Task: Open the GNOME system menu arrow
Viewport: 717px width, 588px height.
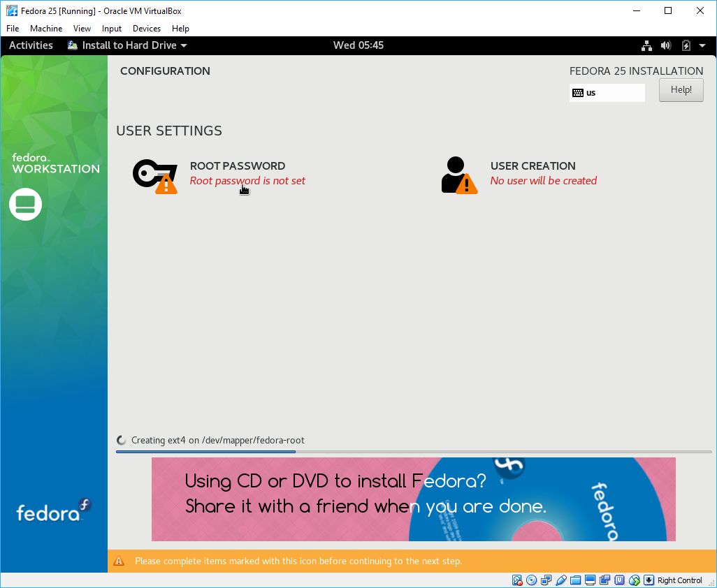Action: [x=702, y=45]
